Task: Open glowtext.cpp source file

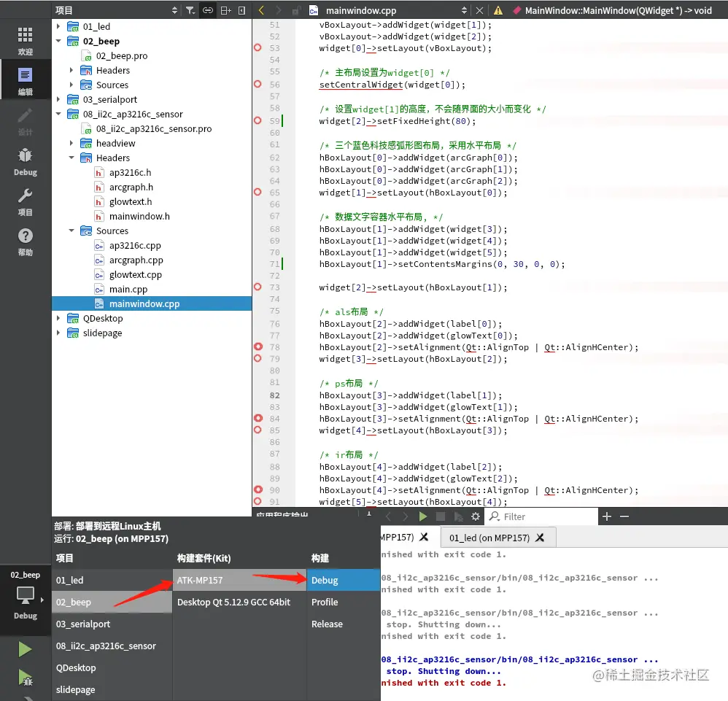Action: point(136,274)
